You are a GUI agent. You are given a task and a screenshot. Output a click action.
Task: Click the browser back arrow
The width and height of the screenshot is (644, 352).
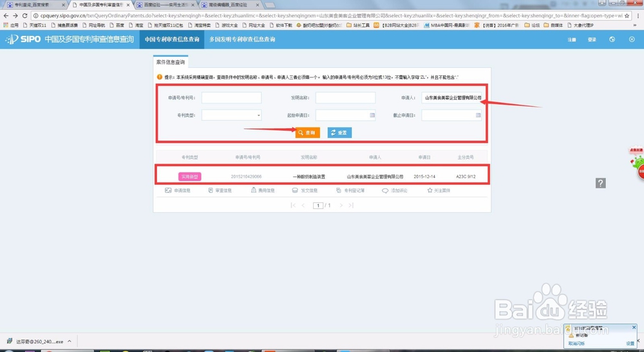(6, 15)
